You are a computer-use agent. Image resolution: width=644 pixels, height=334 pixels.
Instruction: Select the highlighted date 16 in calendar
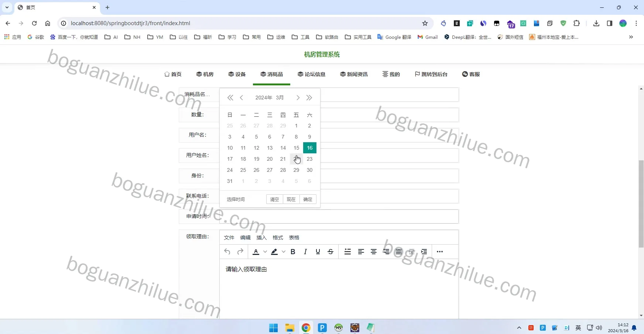309,148
